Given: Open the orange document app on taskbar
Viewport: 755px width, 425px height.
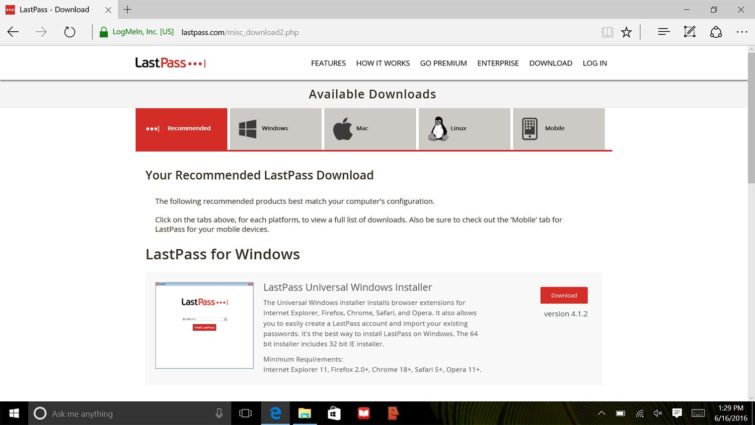Looking at the screenshot, I should click(393, 413).
